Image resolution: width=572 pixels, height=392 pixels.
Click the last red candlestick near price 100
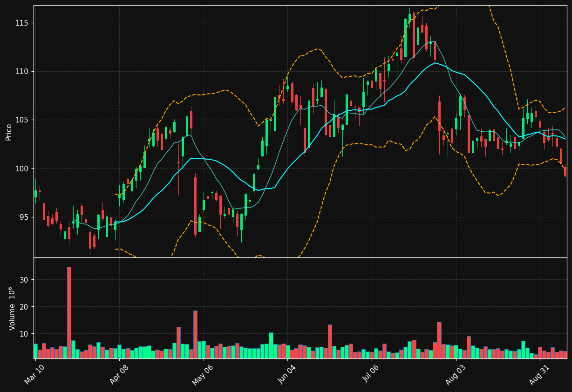coord(565,172)
